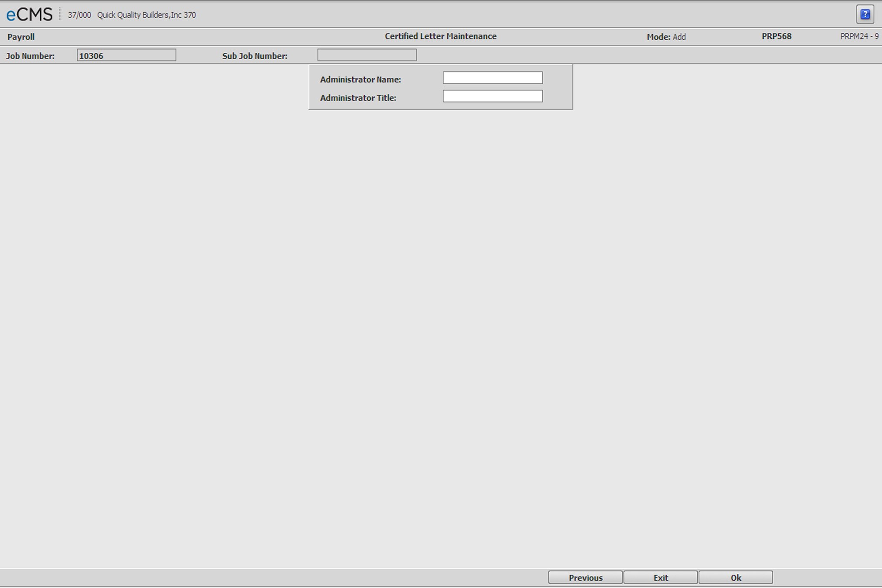This screenshot has height=588, width=882.
Task: Select the Certified Letter Maintenance title
Action: [440, 36]
